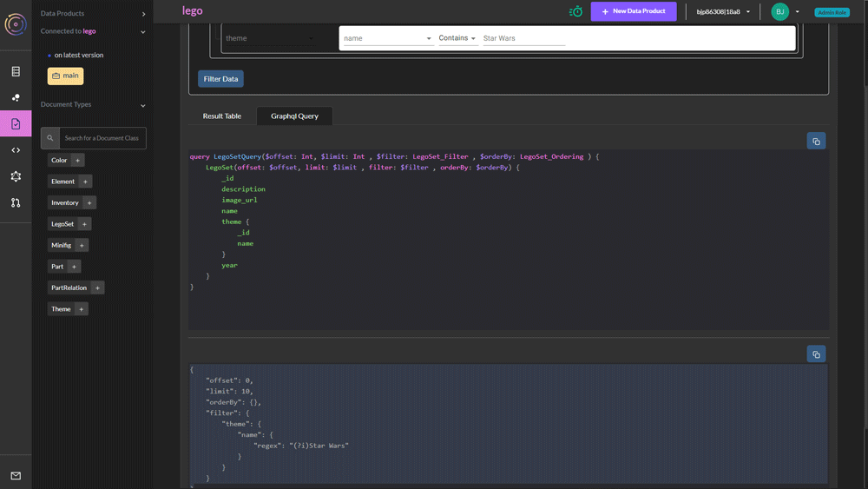The height and width of the screenshot is (489, 868).
Task: Click the BJ user avatar
Action: [780, 11]
